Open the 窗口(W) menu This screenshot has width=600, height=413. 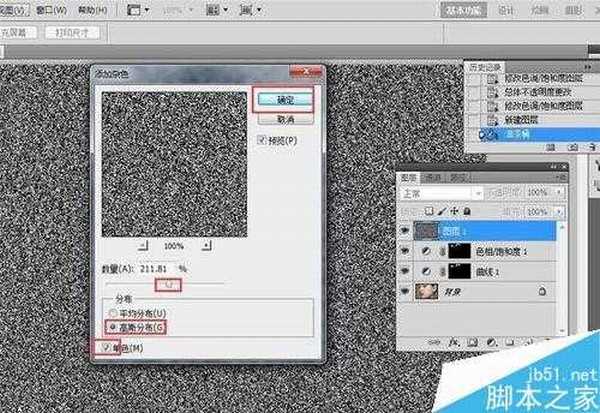(x=52, y=10)
